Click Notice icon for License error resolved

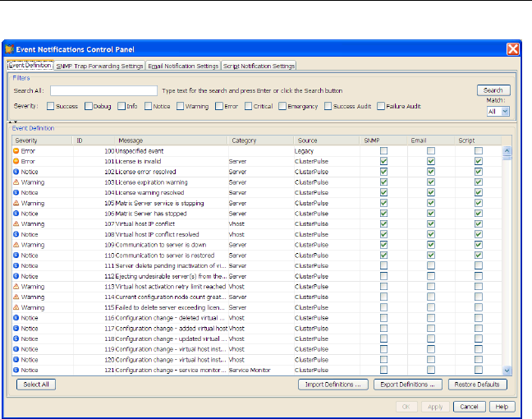(16, 172)
